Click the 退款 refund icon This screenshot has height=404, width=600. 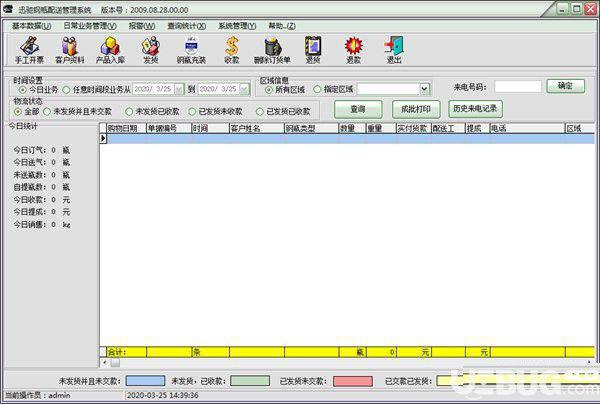click(x=353, y=50)
